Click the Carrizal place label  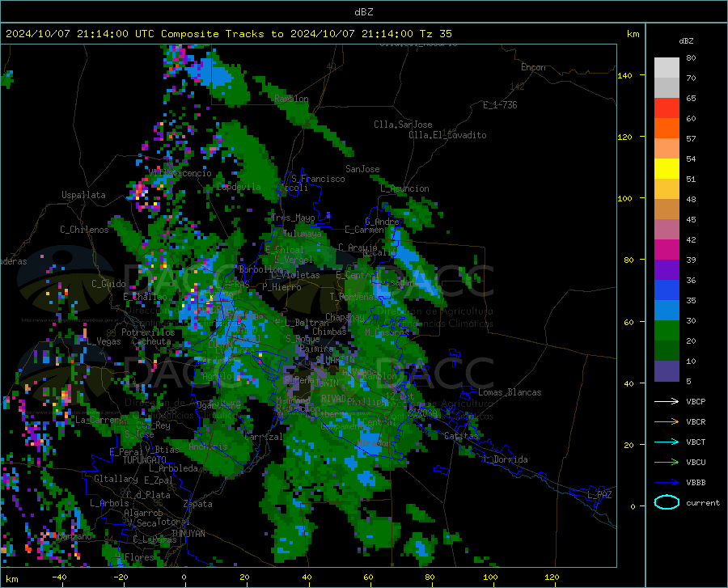[263, 437]
